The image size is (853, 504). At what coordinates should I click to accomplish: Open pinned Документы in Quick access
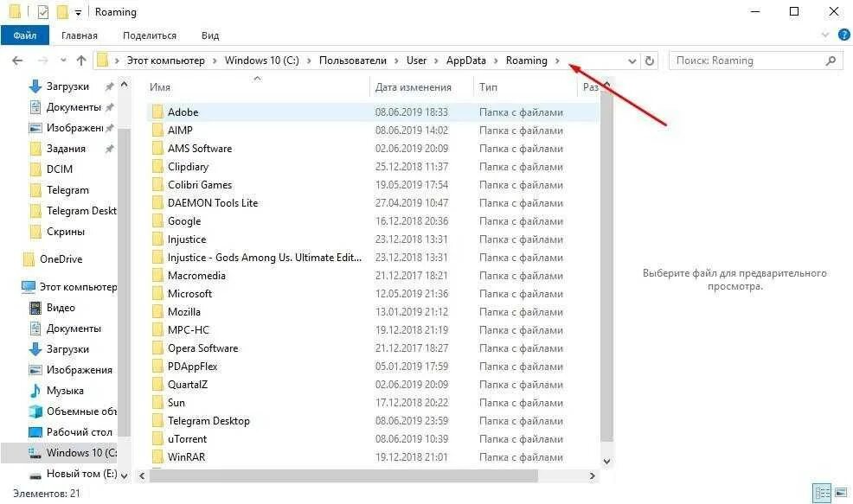(74, 107)
